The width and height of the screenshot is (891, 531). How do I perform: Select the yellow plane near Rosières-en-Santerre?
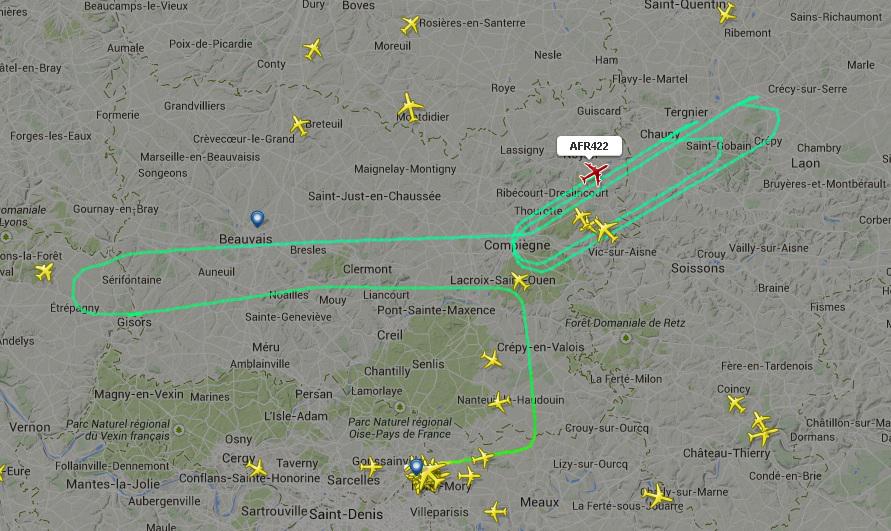click(x=410, y=24)
